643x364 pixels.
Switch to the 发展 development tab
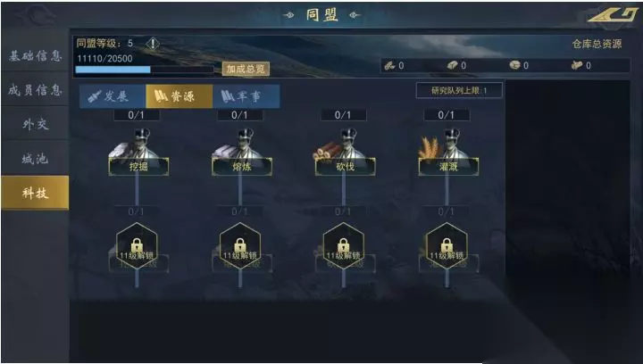[x=113, y=96]
